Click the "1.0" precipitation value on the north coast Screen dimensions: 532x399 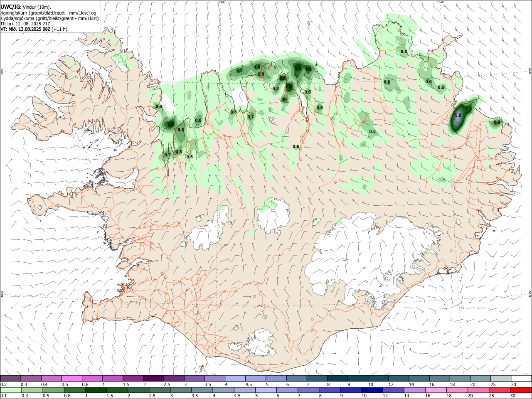click(x=257, y=67)
